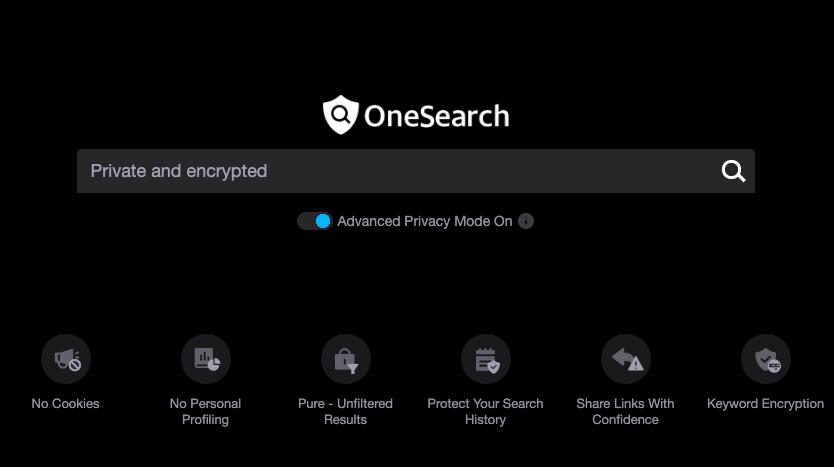Viewport: 834px width, 467px height.
Task: Click the Protect Your Search History icon
Action: tap(486, 359)
